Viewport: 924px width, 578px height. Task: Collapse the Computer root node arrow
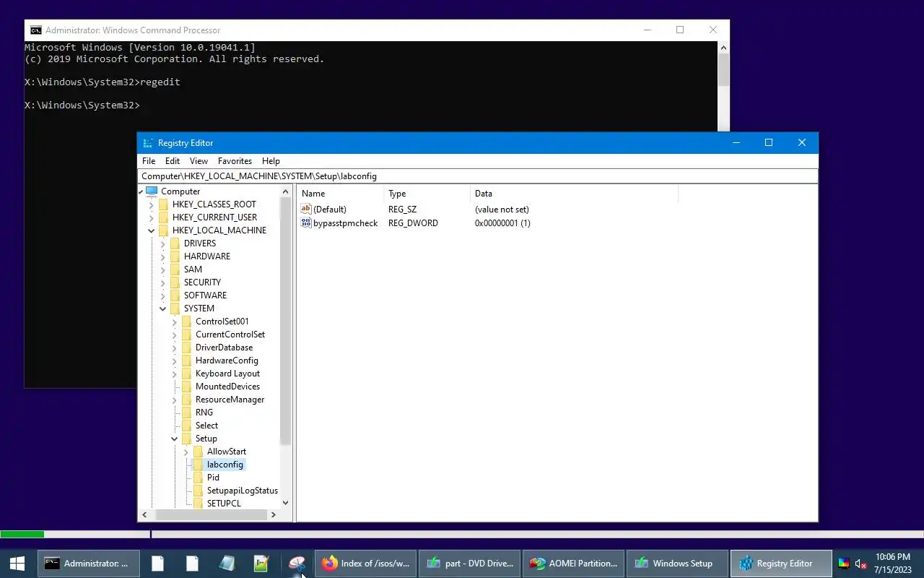(x=141, y=191)
